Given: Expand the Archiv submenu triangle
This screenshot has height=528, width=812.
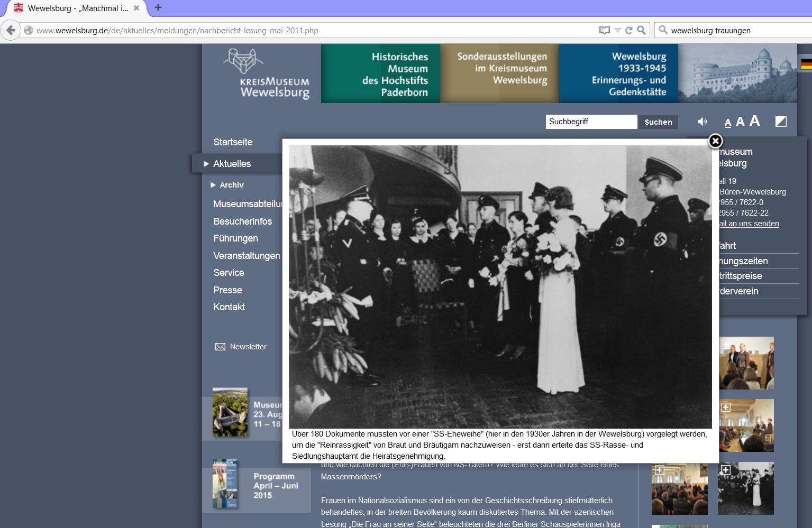Looking at the screenshot, I should point(213,185).
